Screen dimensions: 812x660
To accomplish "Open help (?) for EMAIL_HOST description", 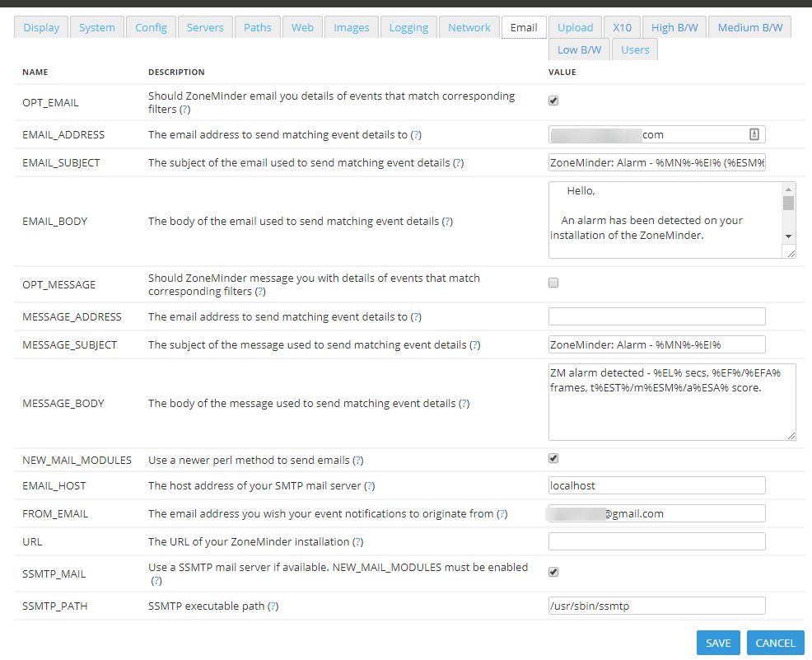I will pos(369,485).
